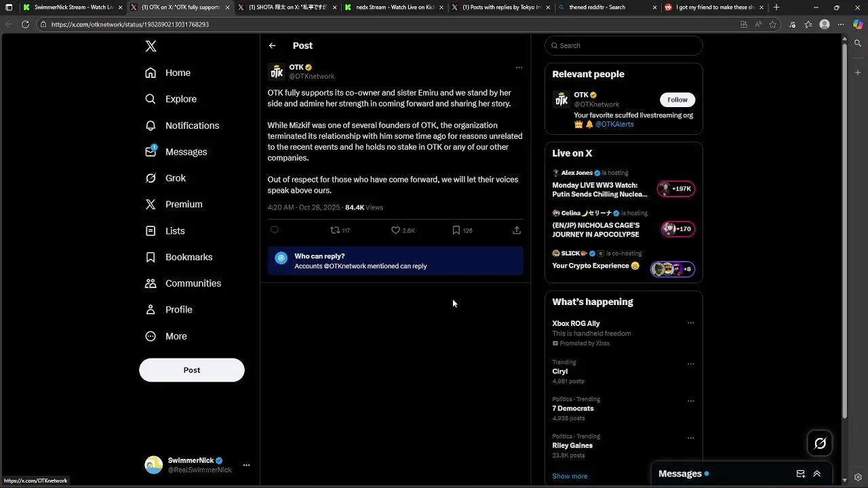The width and height of the screenshot is (868, 488).
Task: Switch to thened reddit Search tab
Action: tap(608, 7)
